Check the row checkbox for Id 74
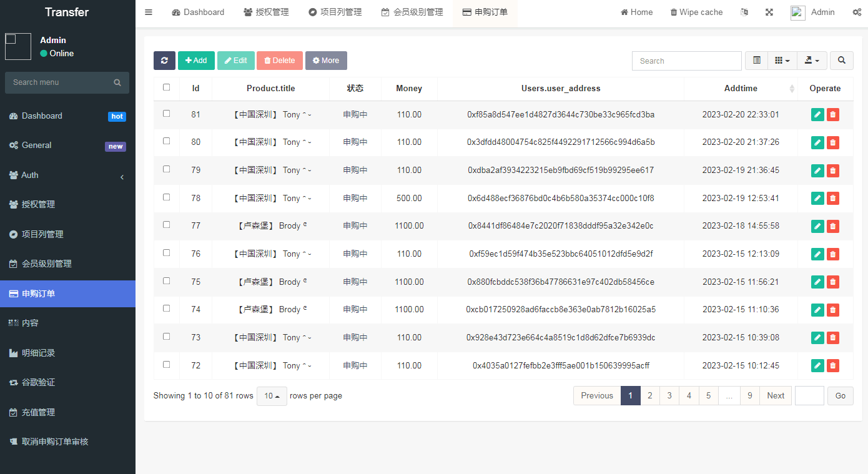Image resolution: width=868 pixels, height=474 pixels. pos(166,309)
